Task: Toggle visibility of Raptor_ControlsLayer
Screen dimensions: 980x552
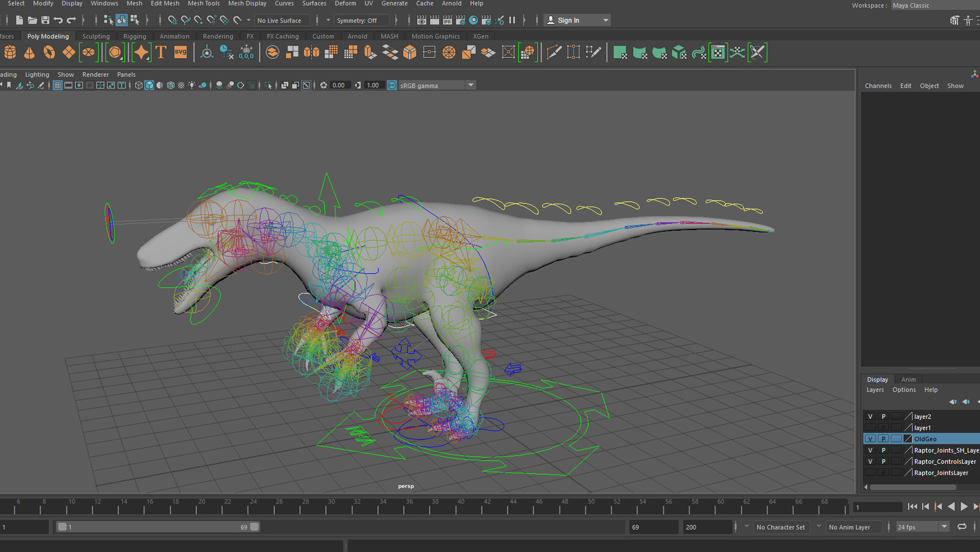Action: pos(870,461)
